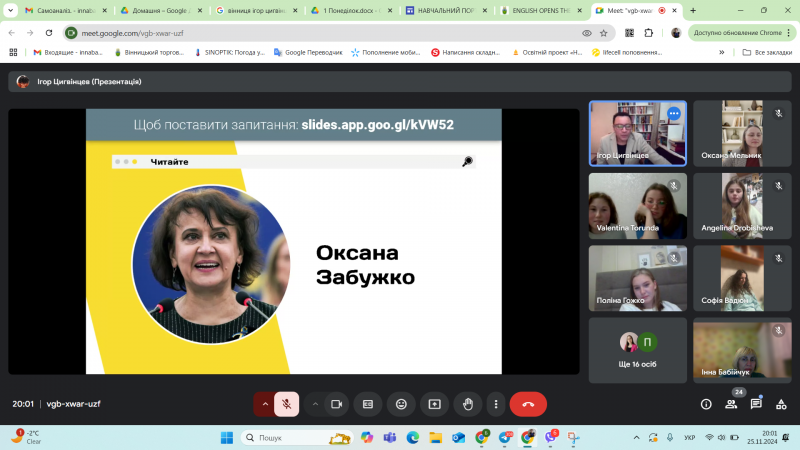Select Софія Вадюн's video tile
This screenshot has width=800, height=450.
click(742, 278)
